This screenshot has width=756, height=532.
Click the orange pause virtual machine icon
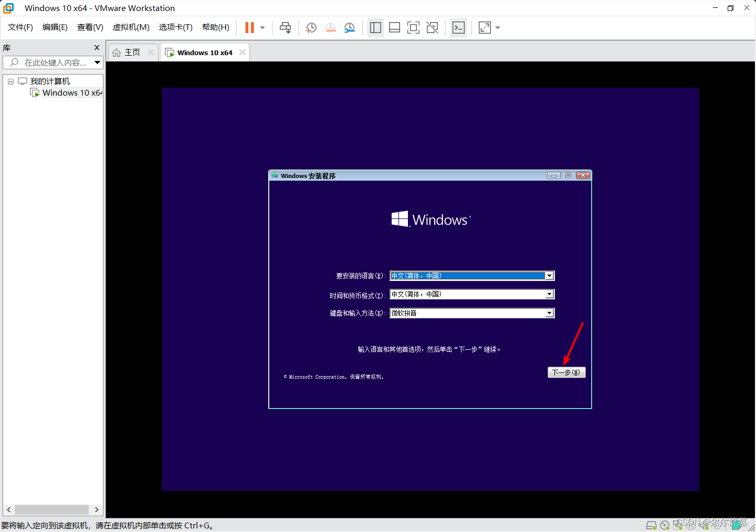(x=249, y=28)
